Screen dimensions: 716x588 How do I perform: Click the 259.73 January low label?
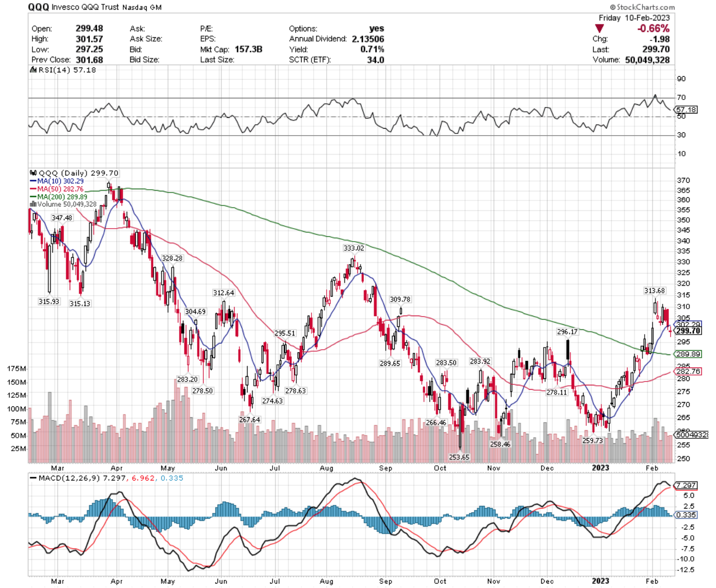(593, 440)
